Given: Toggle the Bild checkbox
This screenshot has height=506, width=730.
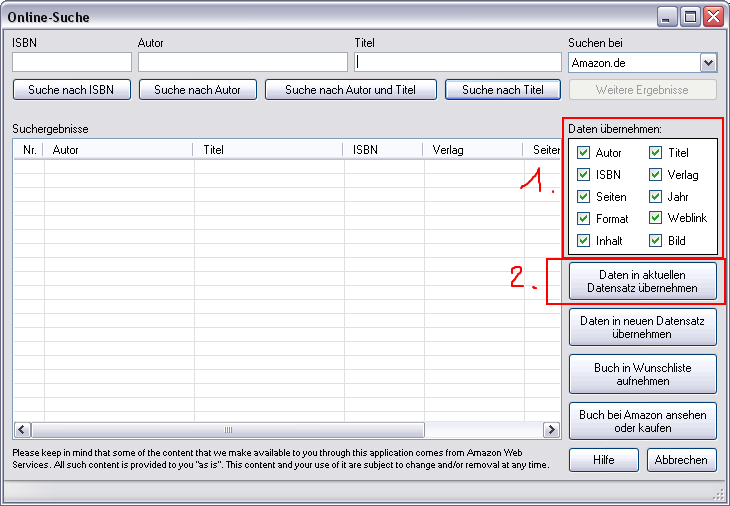Looking at the screenshot, I should pyautogui.click(x=656, y=241).
